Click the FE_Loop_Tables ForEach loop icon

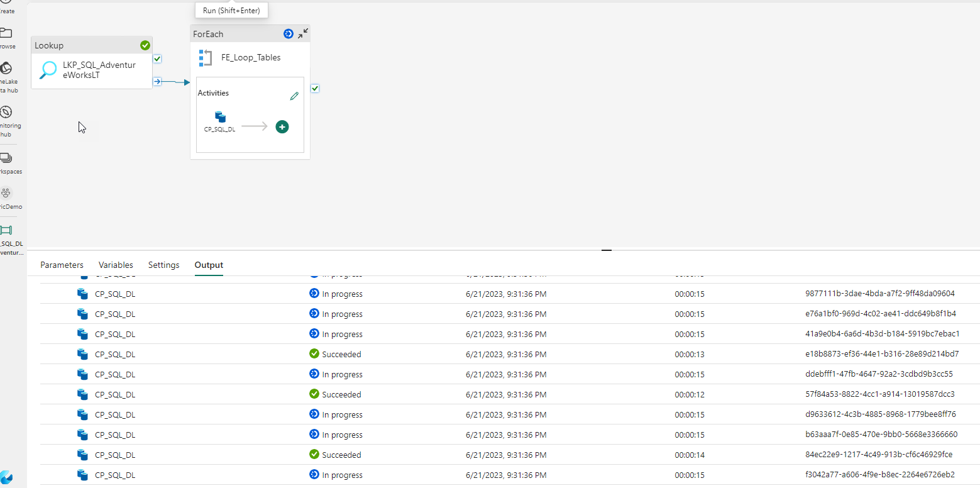[205, 58]
